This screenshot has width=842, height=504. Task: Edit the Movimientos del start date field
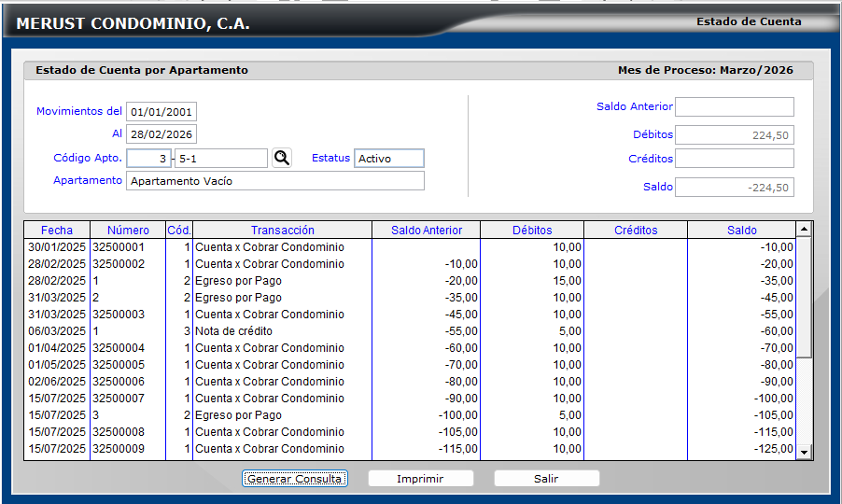[x=161, y=112]
